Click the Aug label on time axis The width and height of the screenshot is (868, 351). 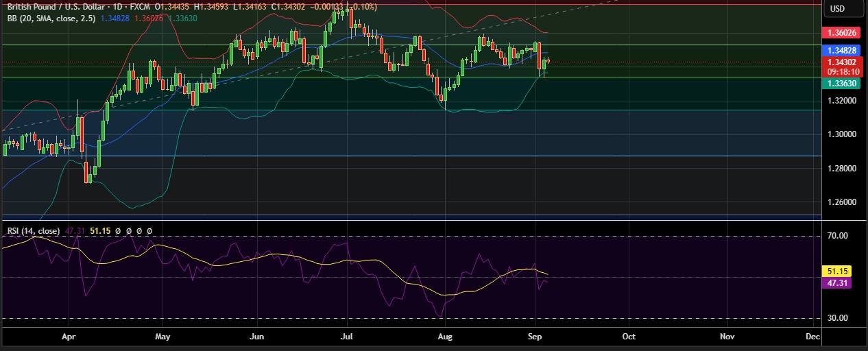[445, 337]
